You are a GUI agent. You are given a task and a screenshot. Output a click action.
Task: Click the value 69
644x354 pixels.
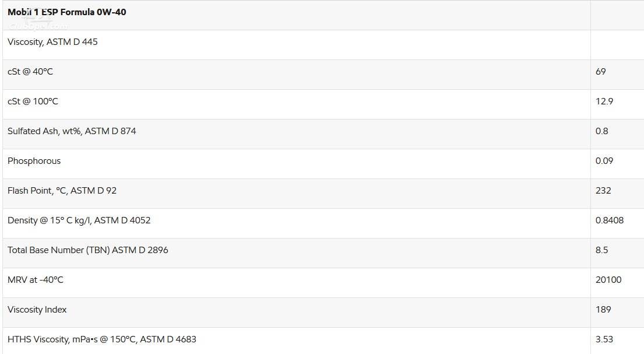[x=600, y=72]
